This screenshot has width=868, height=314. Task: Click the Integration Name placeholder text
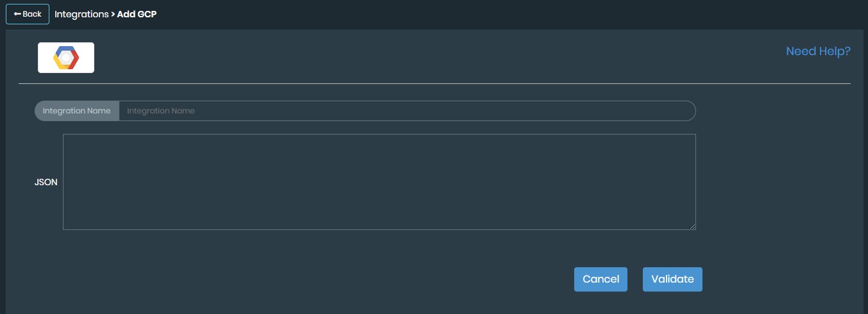tap(161, 111)
